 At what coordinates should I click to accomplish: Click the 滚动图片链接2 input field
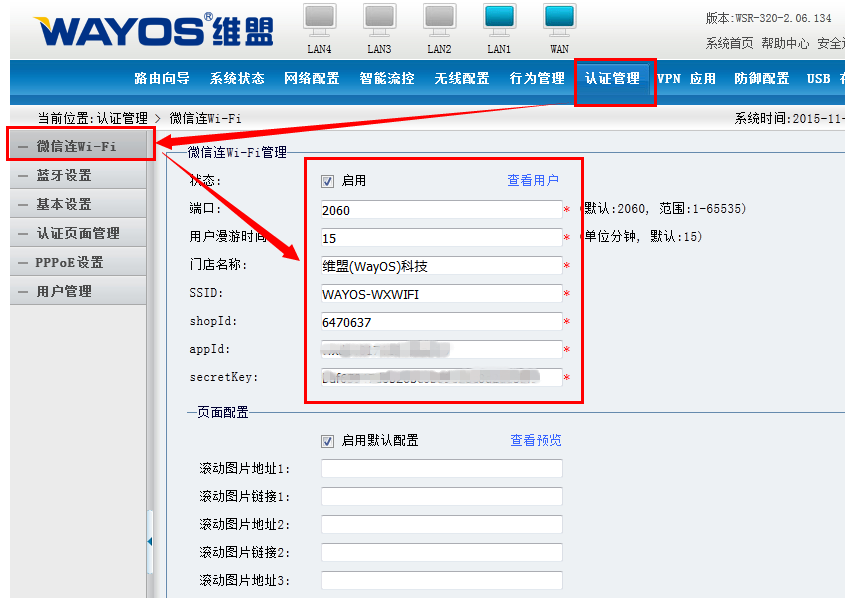point(441,553)
